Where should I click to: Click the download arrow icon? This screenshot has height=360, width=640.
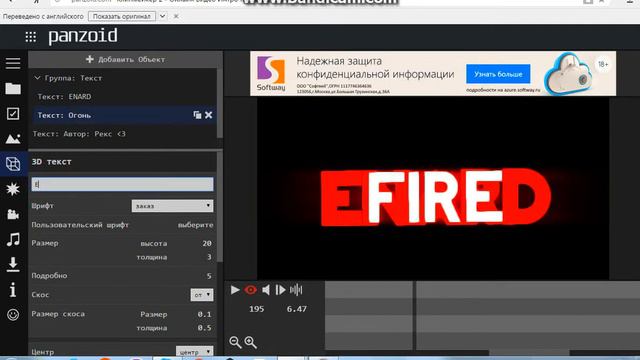tap(13, 264)
